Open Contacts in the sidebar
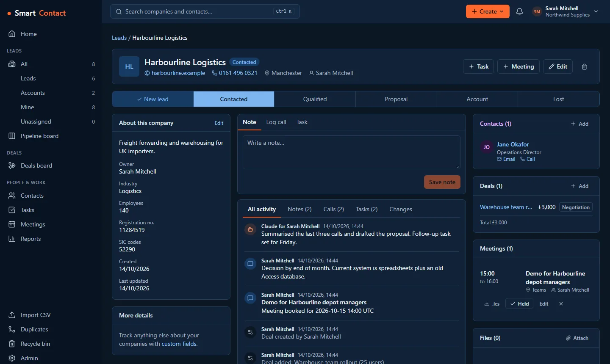610x364 pixels. coord(51,196)
